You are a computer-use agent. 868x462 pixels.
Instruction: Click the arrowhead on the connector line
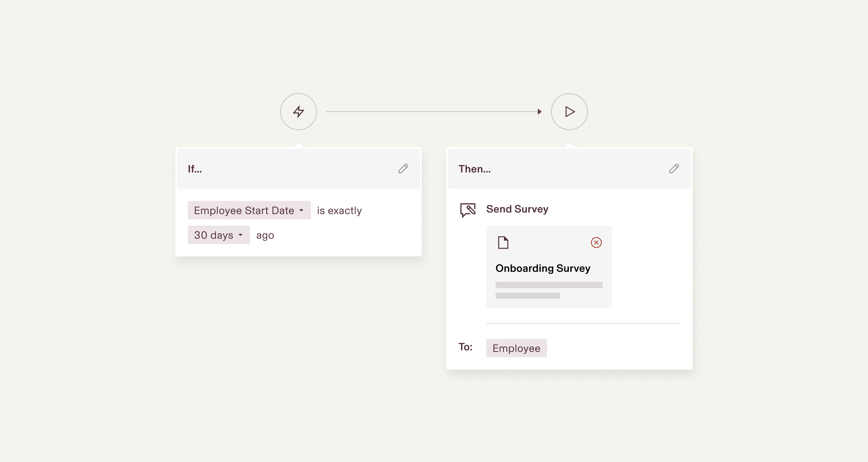click(x=539, y=112)
